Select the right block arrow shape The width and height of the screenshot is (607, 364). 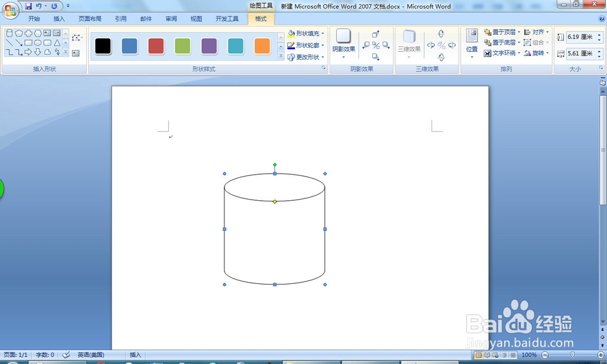click(x=29, y=52)
